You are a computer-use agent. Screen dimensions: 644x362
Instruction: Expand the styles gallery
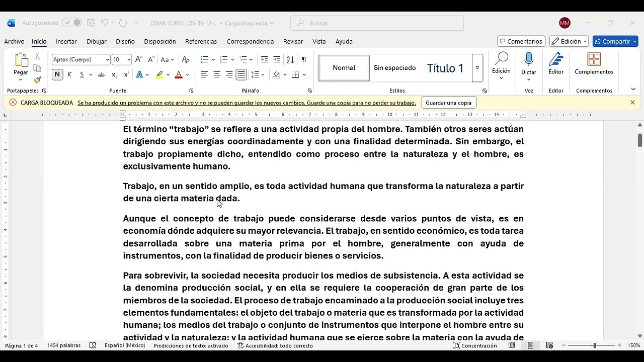tap(477, 68)
